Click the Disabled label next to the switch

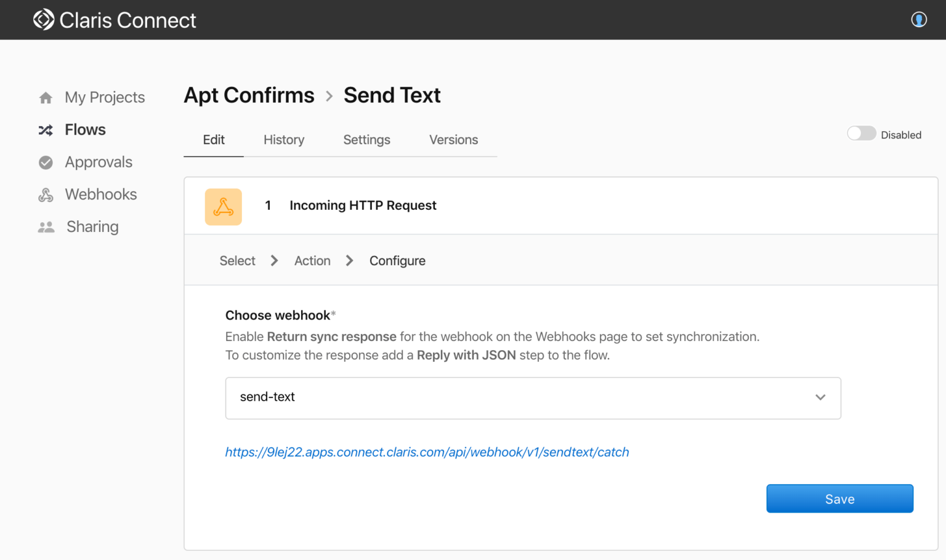(901, 135)
